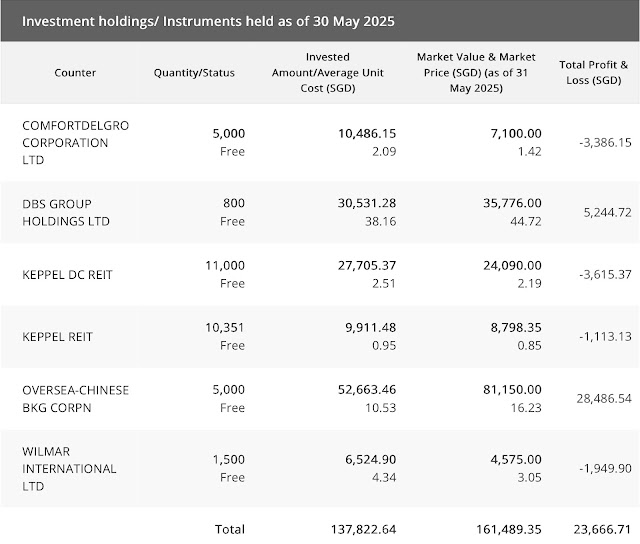This screenshot has height=544, width=640.
Task: Click the 'Total' row label
Action: pos(230,529)
